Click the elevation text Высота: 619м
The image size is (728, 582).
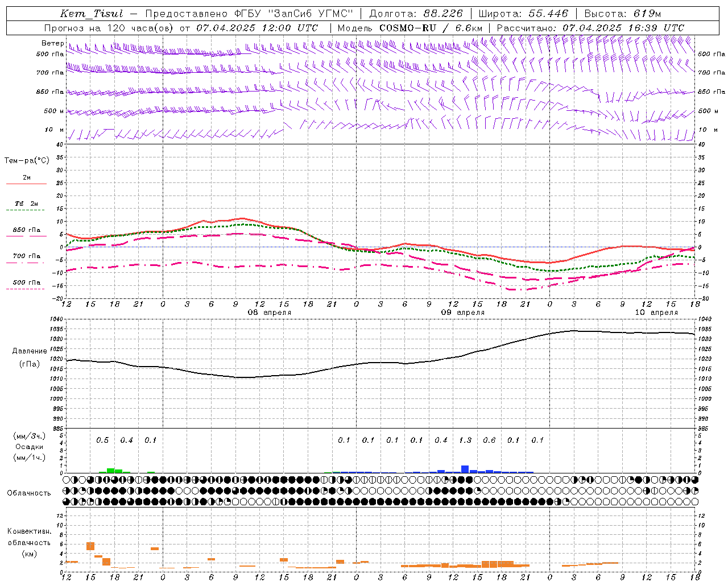[623, 14]
